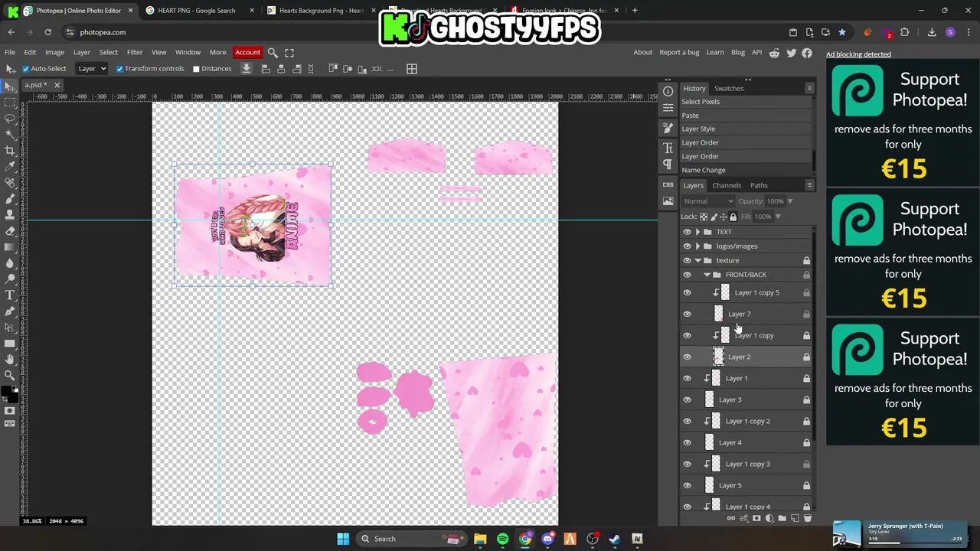
Task: Select the Zoom tool
Action: (10, 376)
